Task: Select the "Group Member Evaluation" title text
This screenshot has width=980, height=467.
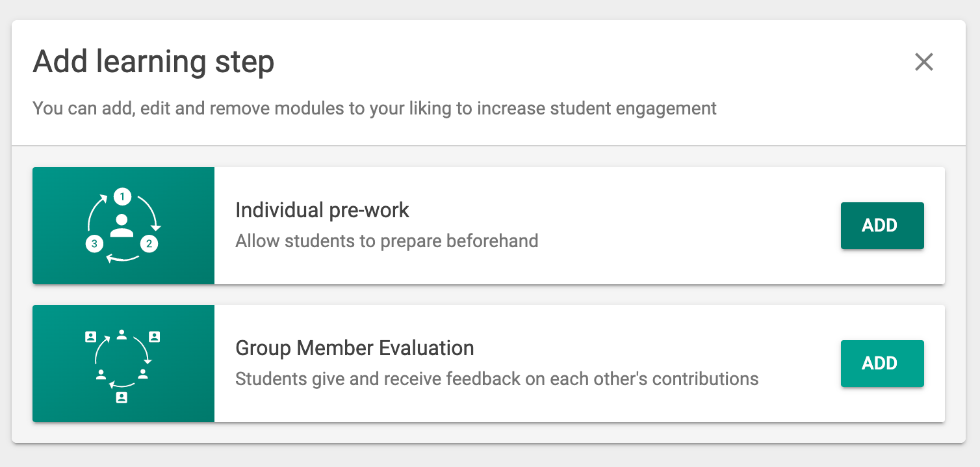Action: point(355,348)
